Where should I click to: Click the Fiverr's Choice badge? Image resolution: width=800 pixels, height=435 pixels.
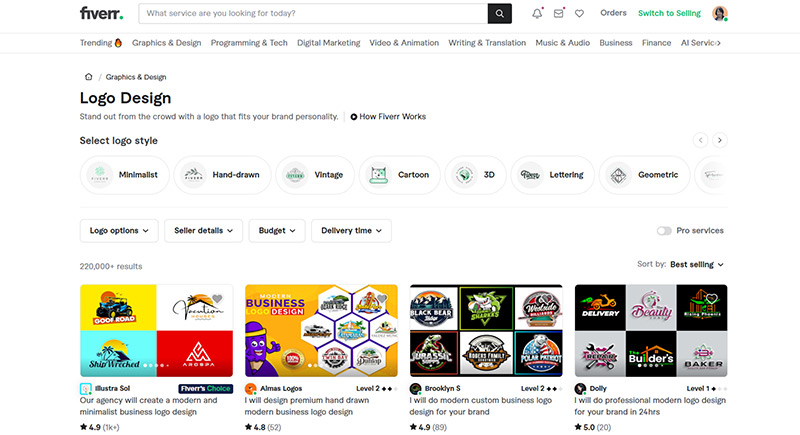tap(206, 389)
